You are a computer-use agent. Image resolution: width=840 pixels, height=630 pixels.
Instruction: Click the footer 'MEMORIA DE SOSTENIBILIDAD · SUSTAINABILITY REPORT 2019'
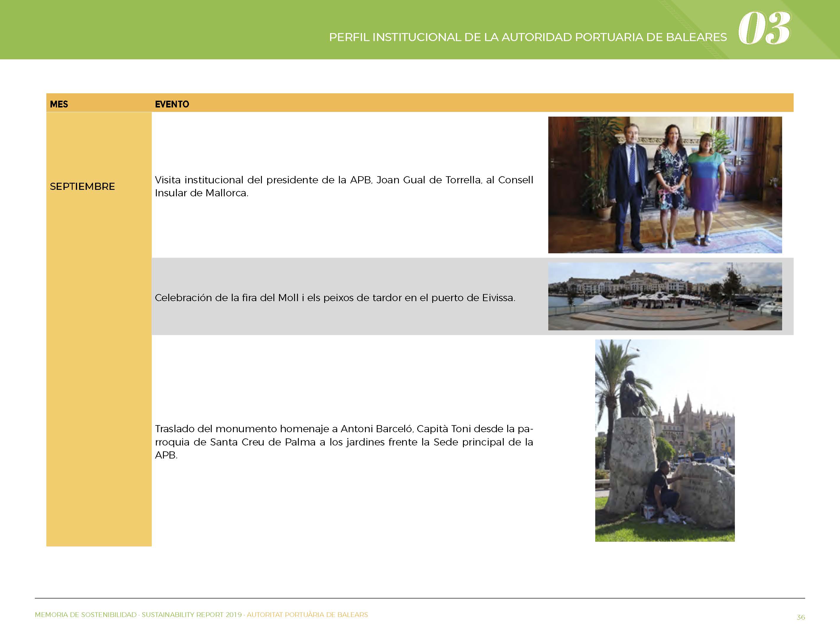(138, 614)
